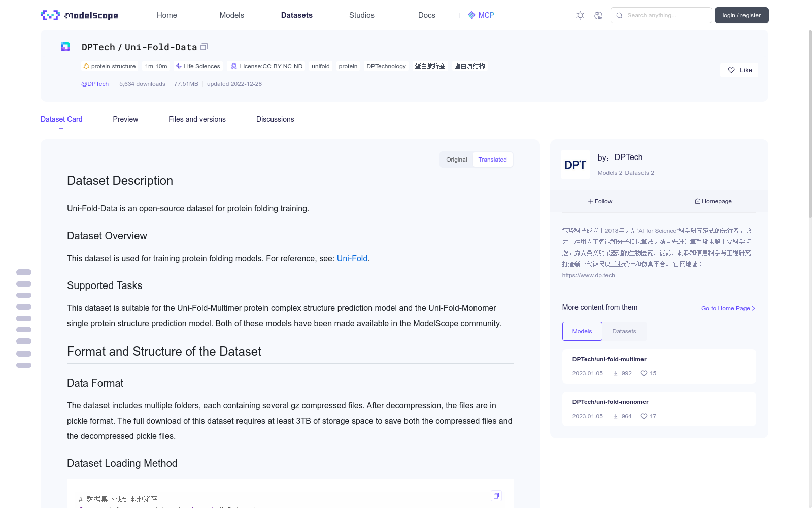Copy dataset name with copy icon
The image size is (812, 508).
pyautogui.click(x=204, y=47)
